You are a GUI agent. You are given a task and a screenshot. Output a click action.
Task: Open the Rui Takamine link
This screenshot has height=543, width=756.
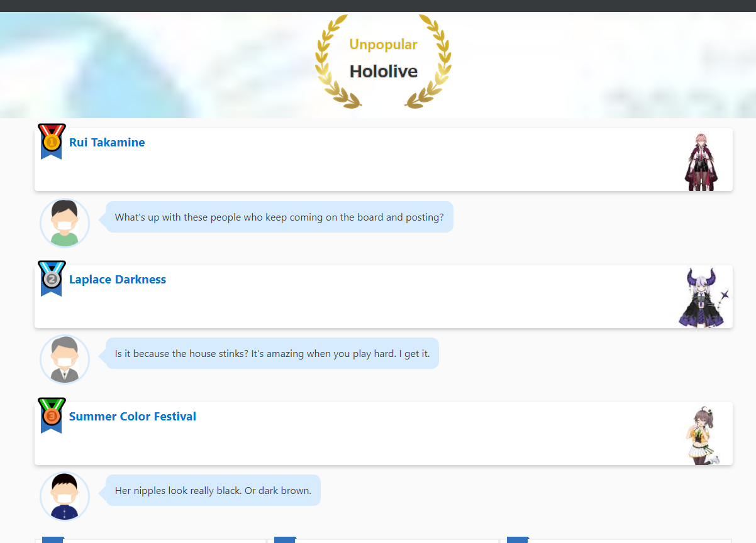pyautogui.click(x=107, y=143)
